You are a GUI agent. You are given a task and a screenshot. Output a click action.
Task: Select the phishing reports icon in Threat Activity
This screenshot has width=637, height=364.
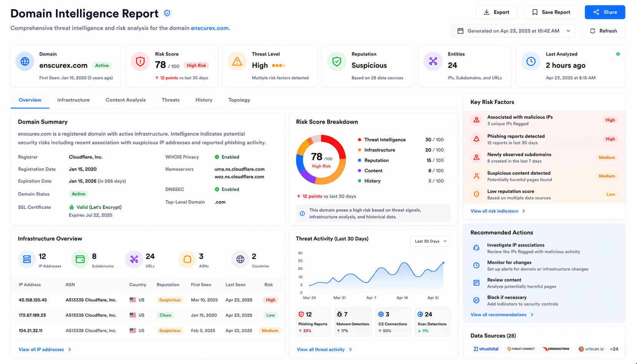point(301,314)
